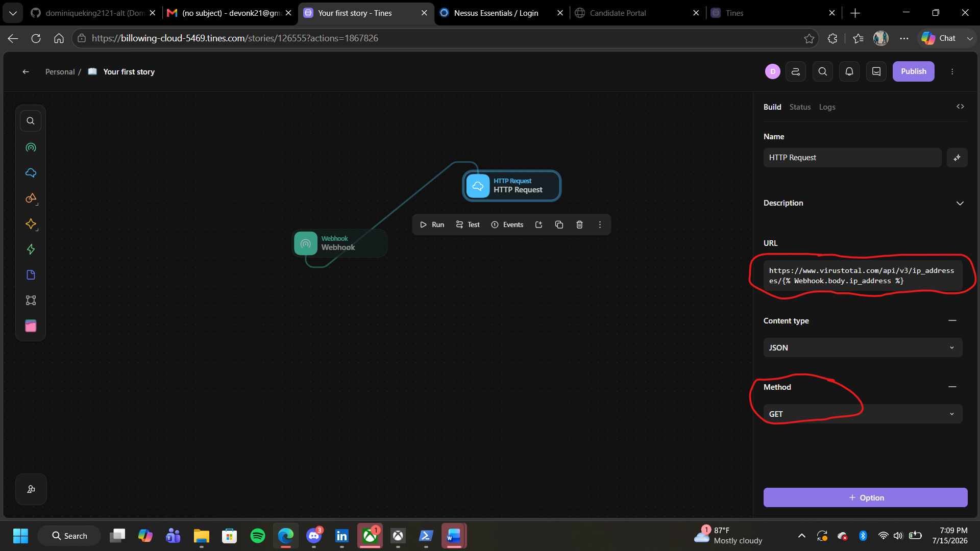Click the back arrow next to Personal
Image resolution: width=980 pixels, height=551 pixels.
(26, 72)
